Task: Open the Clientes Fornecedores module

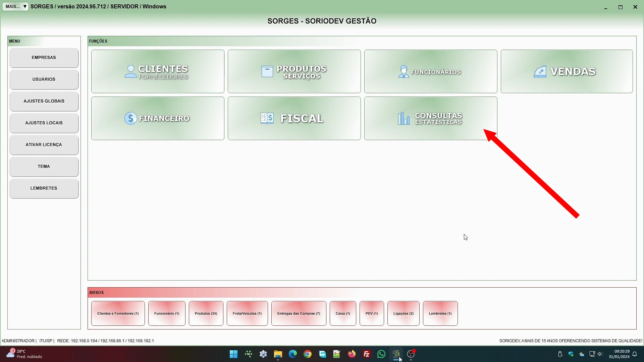Action: coord(158,71)
